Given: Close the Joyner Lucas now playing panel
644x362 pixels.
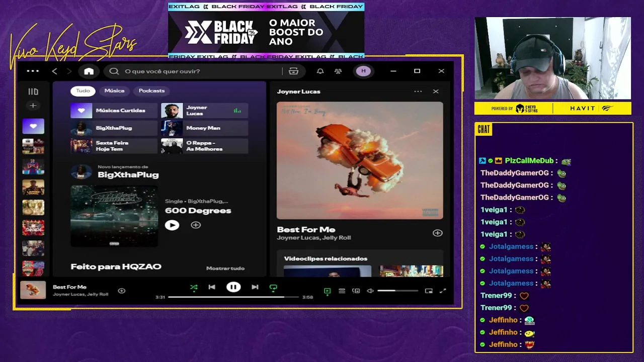Looking at the screenshot, I should pyautogui.click(x=436, y=92).
